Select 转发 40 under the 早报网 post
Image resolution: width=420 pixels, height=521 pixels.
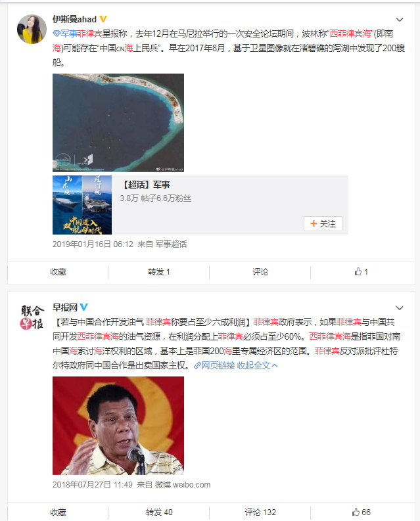point(159,512)
